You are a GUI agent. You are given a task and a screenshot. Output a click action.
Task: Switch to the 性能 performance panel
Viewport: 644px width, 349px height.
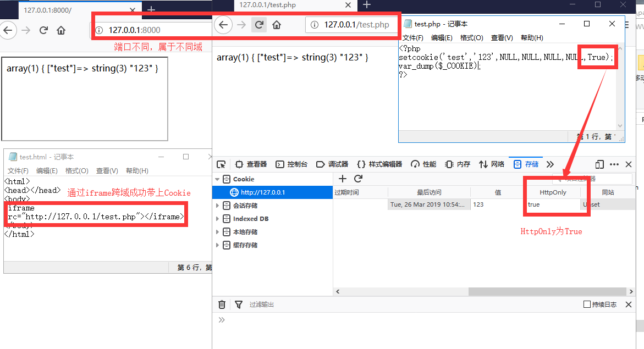[424, 164]
